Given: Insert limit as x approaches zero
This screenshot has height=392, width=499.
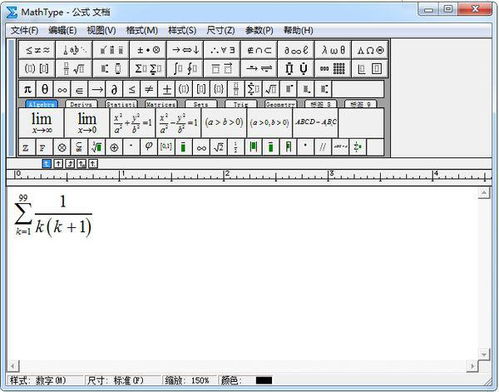Looking at the screenshot, I should pos(87,122).
